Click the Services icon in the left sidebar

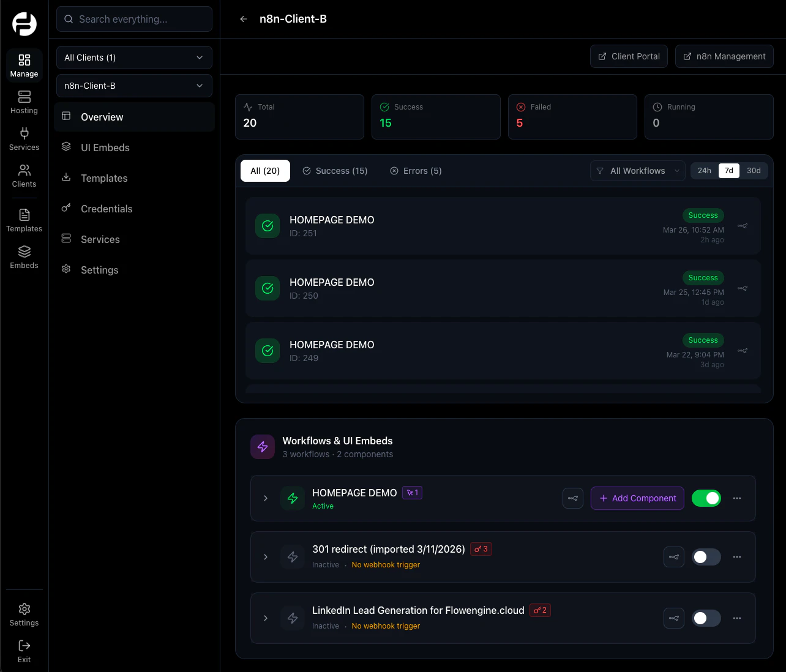click(x=24, y=138)
